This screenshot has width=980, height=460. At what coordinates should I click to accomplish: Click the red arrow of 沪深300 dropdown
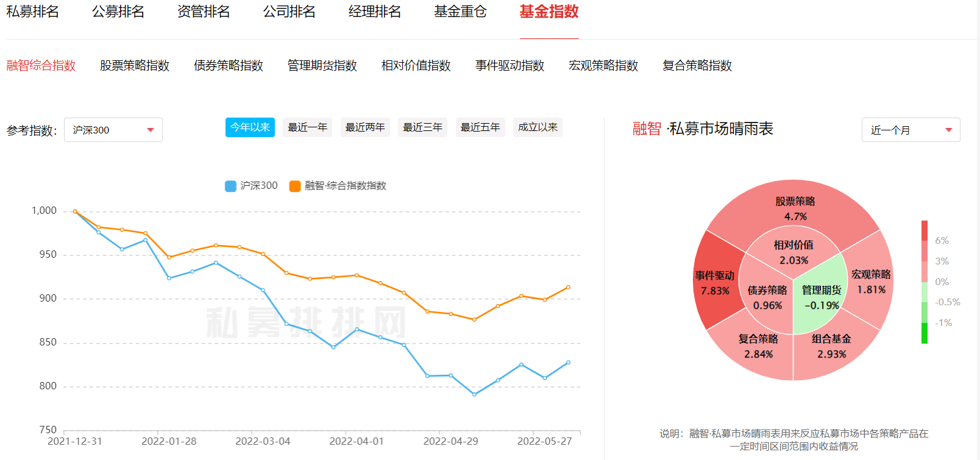tap(151, 130)
